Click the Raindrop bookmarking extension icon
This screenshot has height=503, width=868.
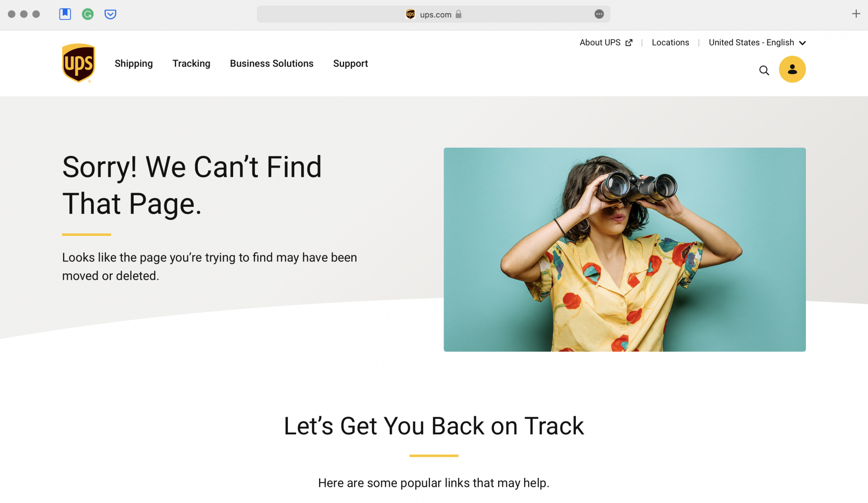point(65,14)
